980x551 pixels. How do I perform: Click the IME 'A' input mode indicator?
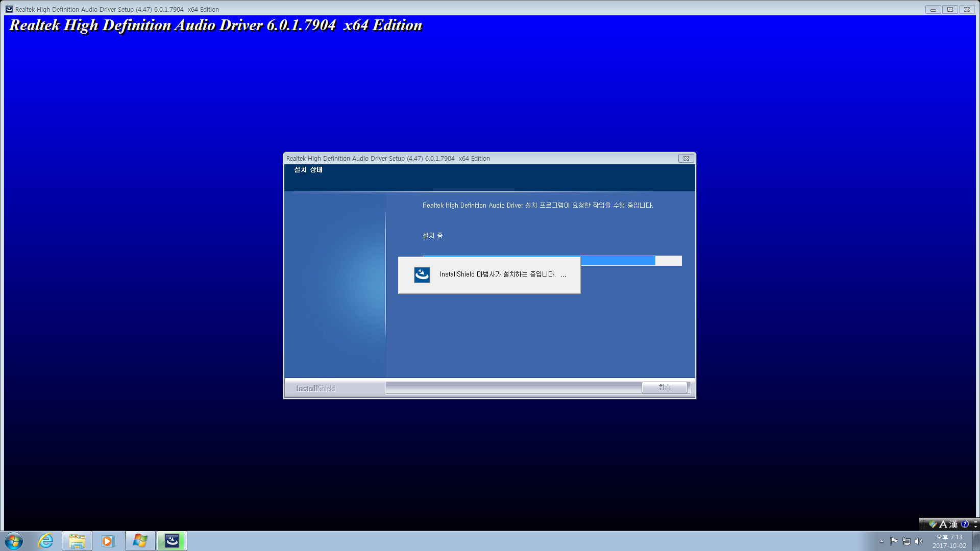click(943, 524)
